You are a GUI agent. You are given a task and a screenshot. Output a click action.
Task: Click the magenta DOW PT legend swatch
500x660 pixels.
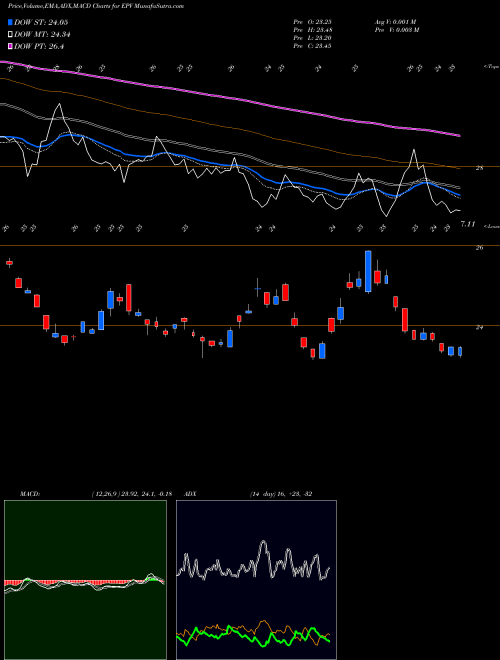pyautogui.click(x=11, y=46)
